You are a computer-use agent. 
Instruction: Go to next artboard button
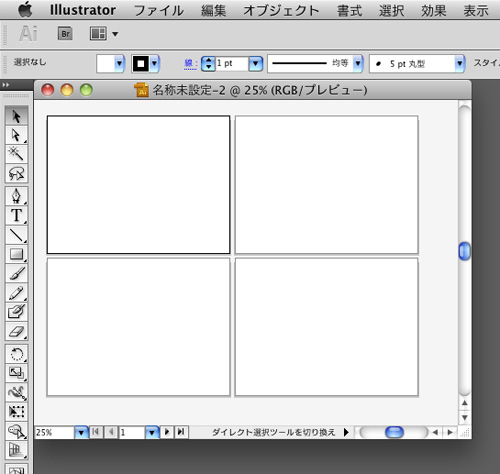[x=167, y=432]
